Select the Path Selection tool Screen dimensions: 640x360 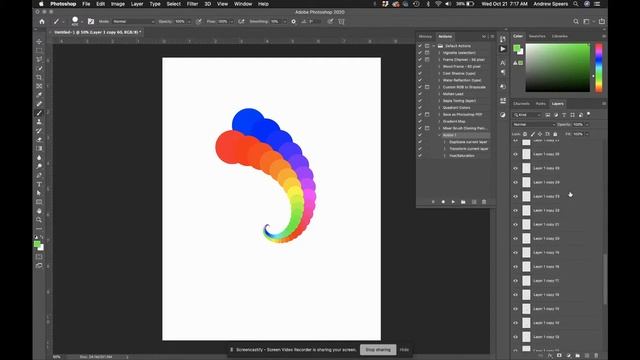[39, 193]
